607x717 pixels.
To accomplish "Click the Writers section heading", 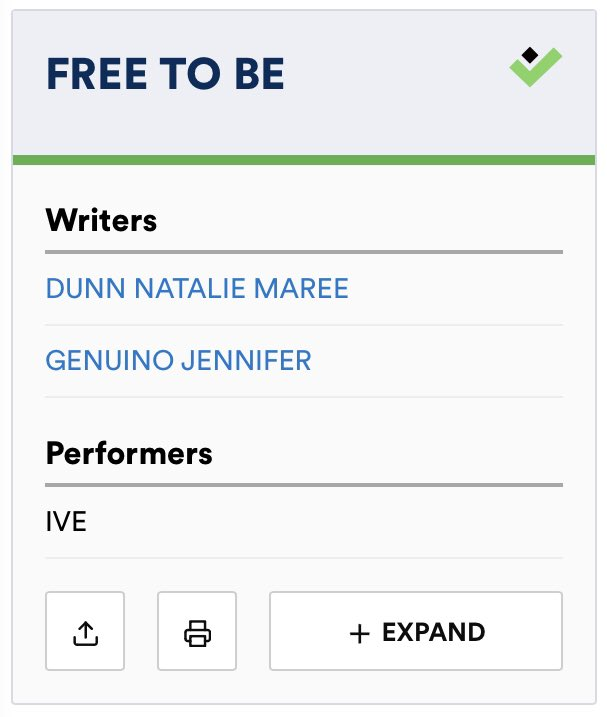I will click(101, 220).
